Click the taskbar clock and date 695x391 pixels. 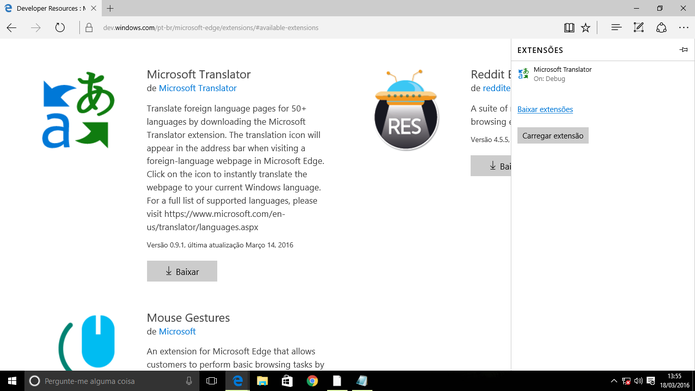pyautogui.click(x=674, y=381)
